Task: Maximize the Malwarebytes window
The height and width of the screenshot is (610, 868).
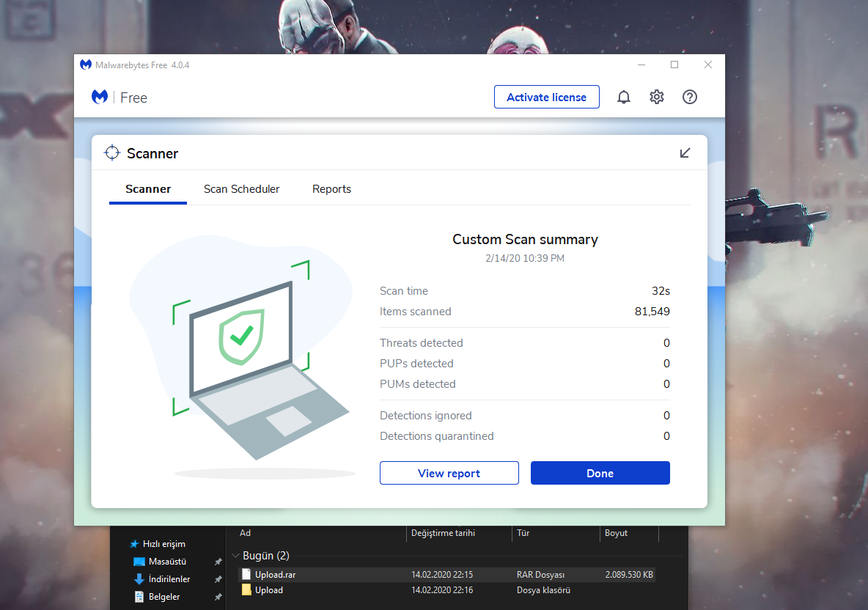Action: click(674, 65)
